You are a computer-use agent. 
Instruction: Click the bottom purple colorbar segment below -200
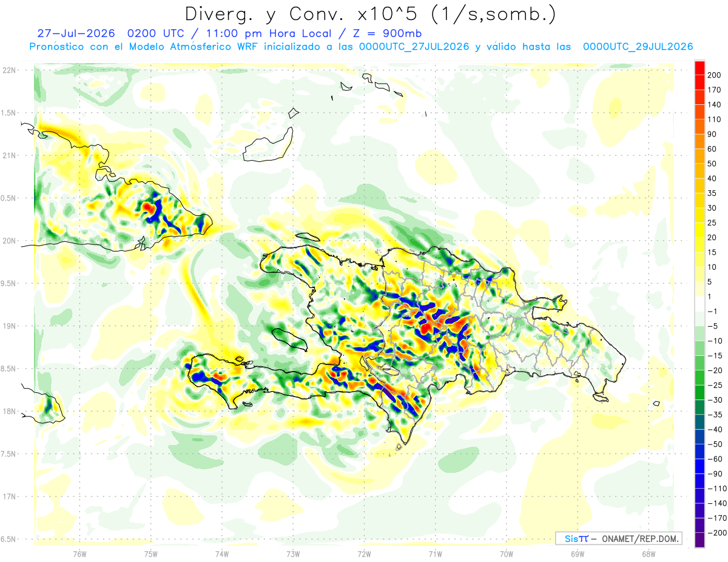pyautogui.click(x=699, y=540)
